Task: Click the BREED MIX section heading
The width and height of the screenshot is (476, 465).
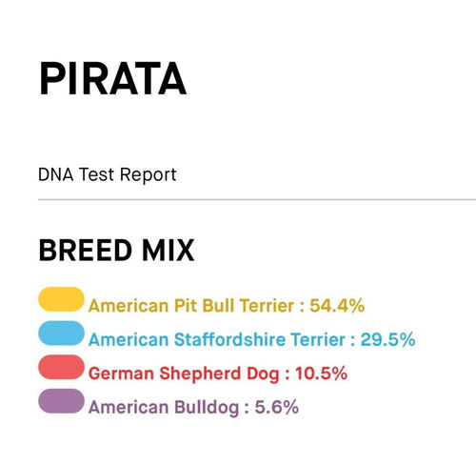Action: pos(116,251)
